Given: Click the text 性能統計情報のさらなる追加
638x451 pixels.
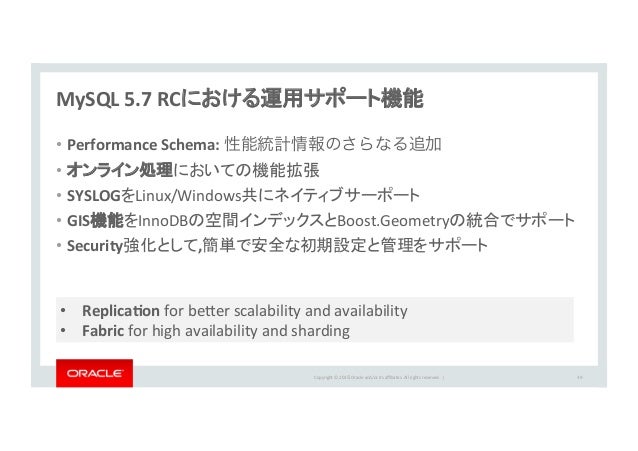Looking at the screenshot, I should point(333,144).
